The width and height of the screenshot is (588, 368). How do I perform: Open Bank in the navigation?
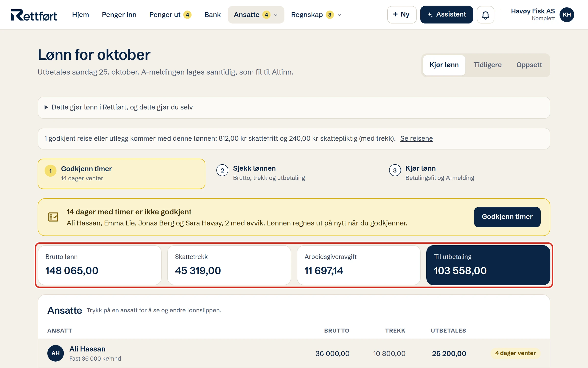212,15
